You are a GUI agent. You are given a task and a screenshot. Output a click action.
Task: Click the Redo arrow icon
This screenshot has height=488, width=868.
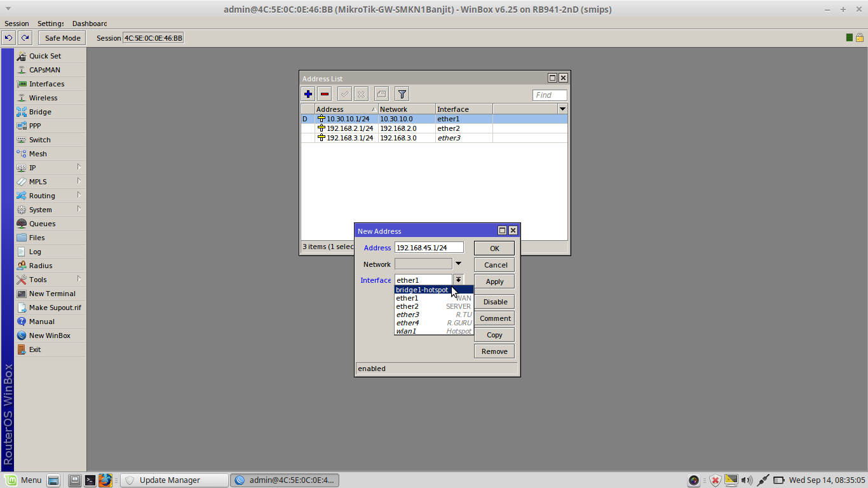[x=25, y=38]
